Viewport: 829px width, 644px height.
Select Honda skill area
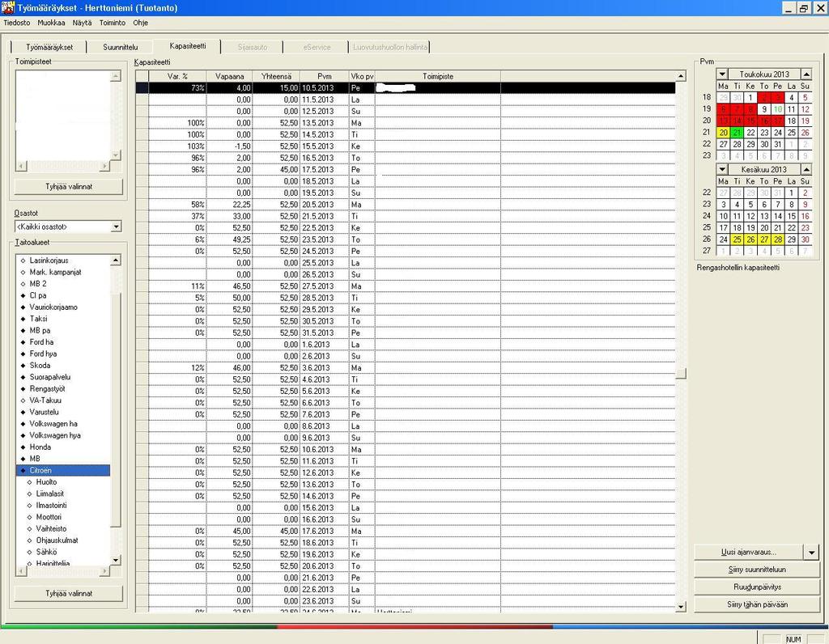pos(40,447)
